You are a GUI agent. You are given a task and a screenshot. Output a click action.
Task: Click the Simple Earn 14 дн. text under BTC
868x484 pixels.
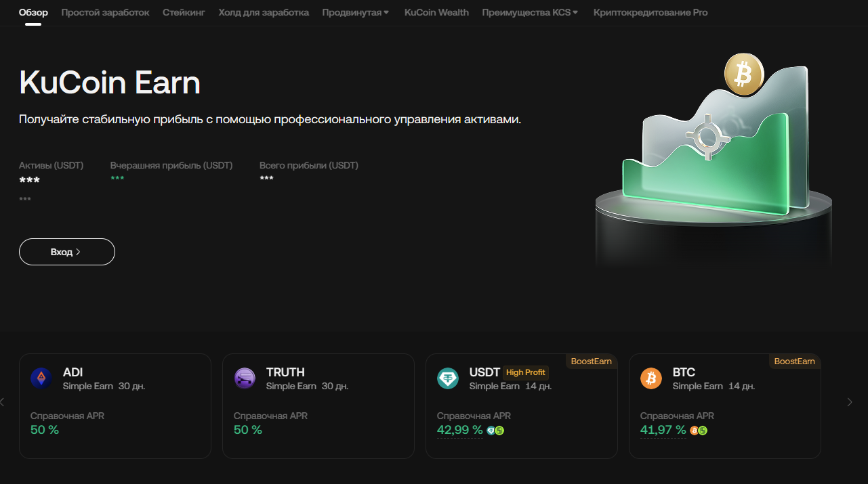[x=714, y=387]
